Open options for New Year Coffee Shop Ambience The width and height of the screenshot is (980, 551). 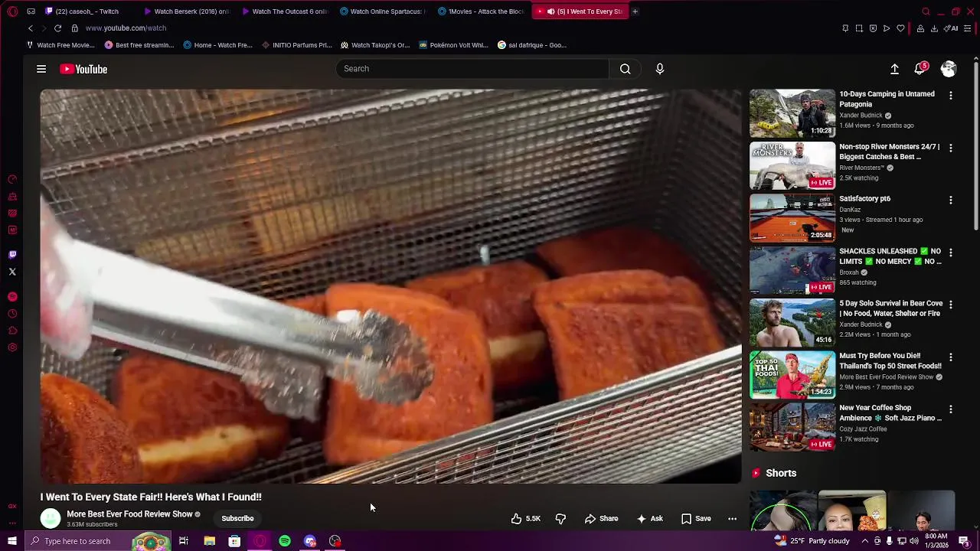(x=951, y=409)
